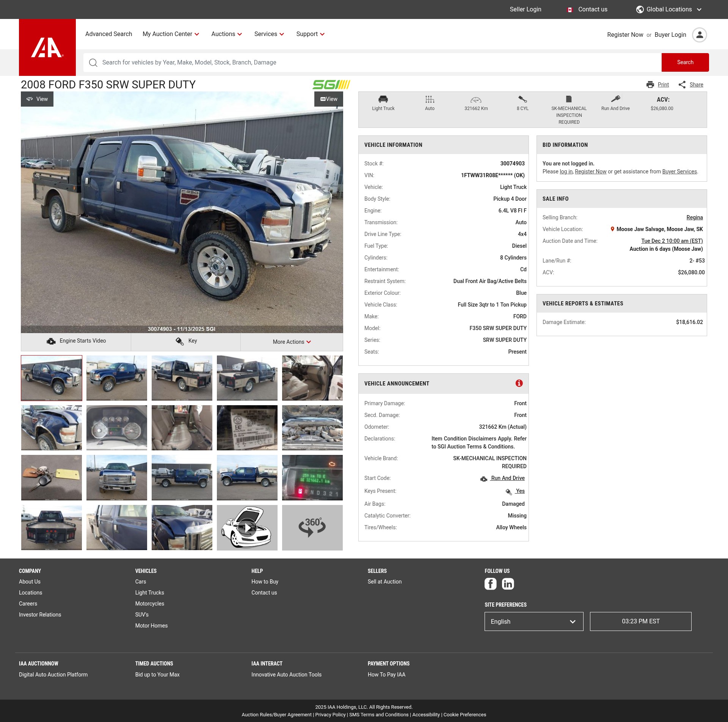This screenshot has height=722, width=728.
Task: Open the Seller Login link
Action: point(526,9)
